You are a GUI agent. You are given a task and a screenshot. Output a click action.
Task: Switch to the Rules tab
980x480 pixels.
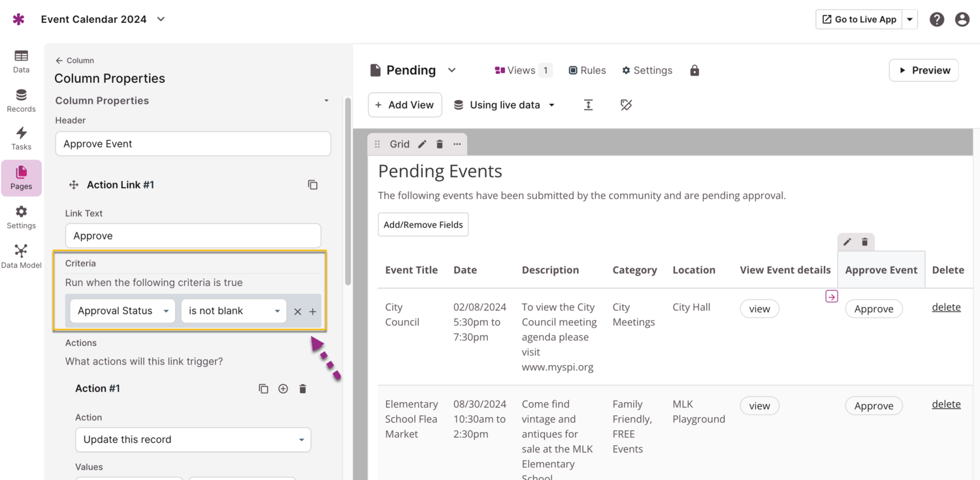[x=587, y=71]
